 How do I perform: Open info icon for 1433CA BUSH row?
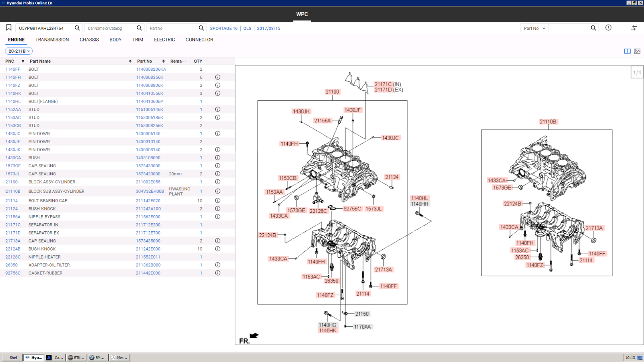point(218,158)
